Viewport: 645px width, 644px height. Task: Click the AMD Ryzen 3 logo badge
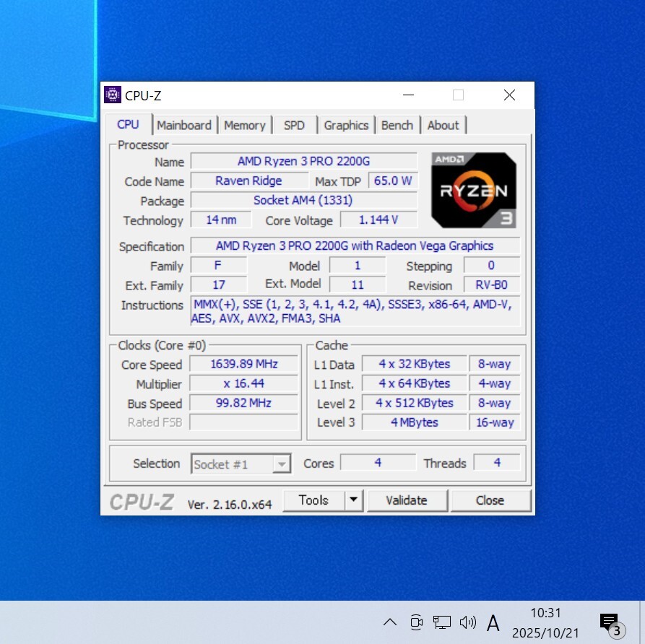[x=474, y=190]
